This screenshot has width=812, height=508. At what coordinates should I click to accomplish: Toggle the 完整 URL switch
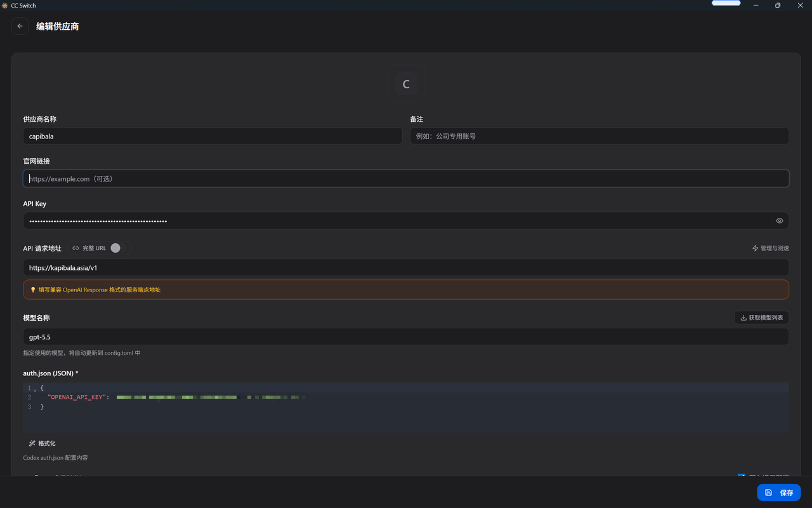(119, 248)
